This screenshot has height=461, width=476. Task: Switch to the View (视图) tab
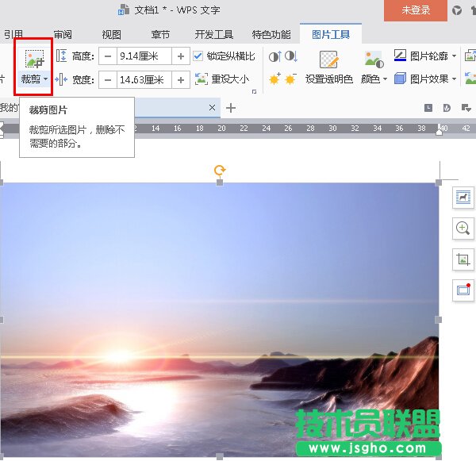[x=112, y=34]
